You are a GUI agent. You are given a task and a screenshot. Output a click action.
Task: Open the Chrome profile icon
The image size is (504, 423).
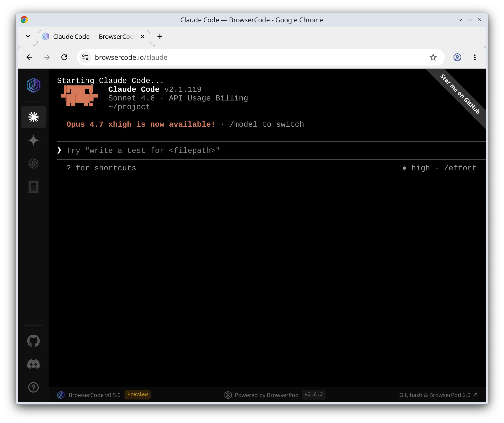(457, 57)
